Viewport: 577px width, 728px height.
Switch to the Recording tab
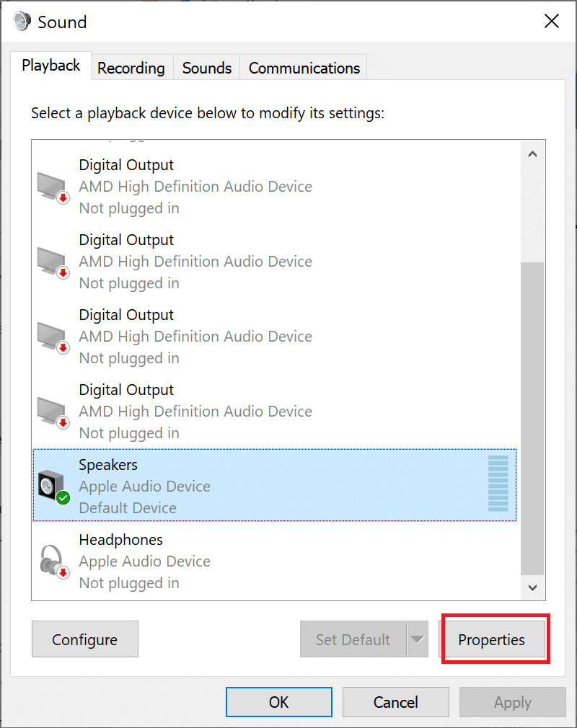[131, 68]
